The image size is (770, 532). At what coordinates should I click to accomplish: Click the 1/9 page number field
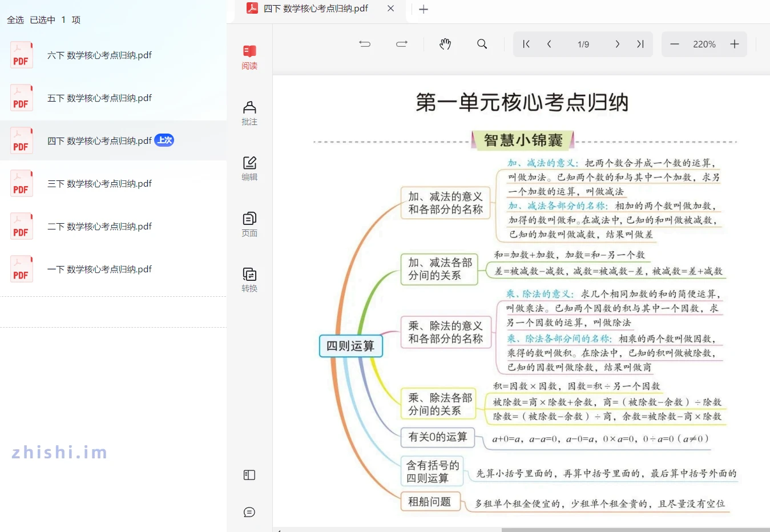[583, 44]
